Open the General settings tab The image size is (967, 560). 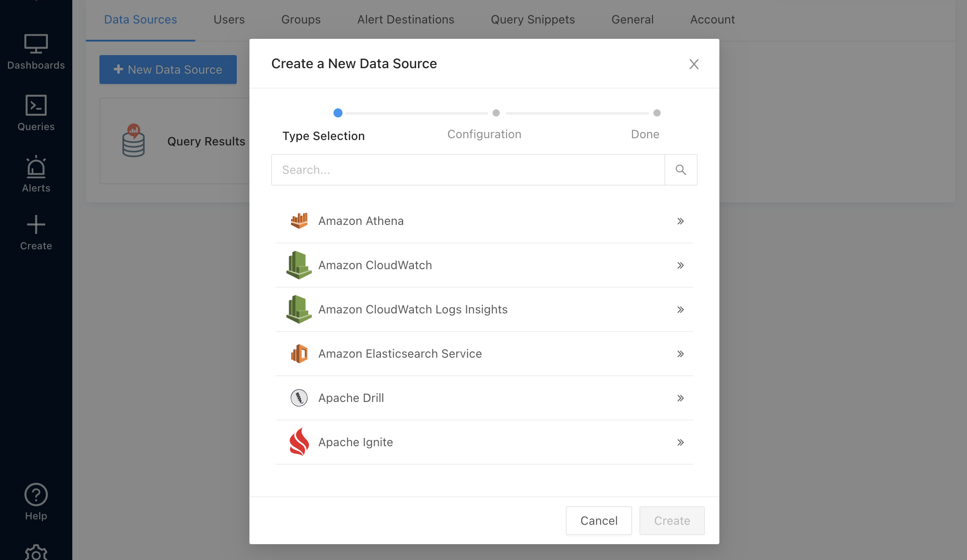pos(633,20)
